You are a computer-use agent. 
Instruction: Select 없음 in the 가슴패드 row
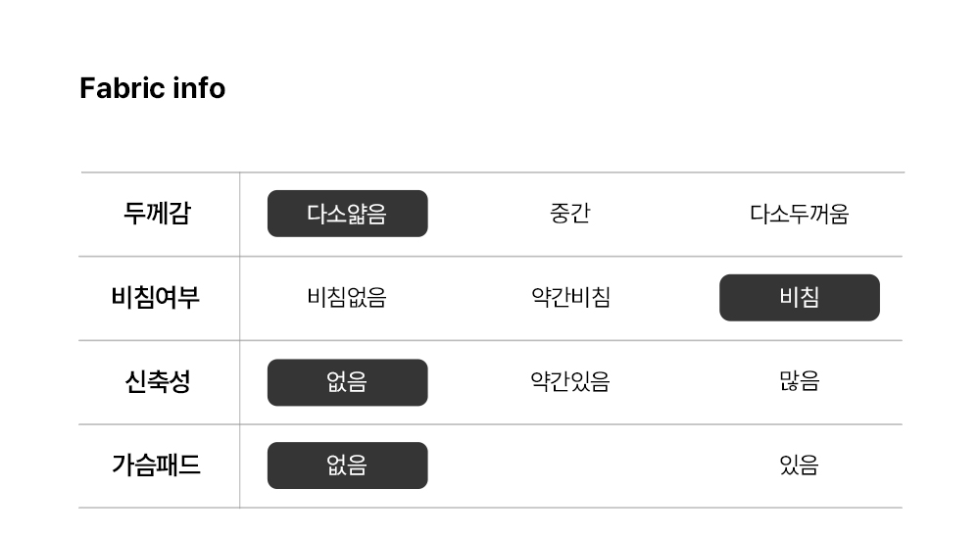click(347, 465)
